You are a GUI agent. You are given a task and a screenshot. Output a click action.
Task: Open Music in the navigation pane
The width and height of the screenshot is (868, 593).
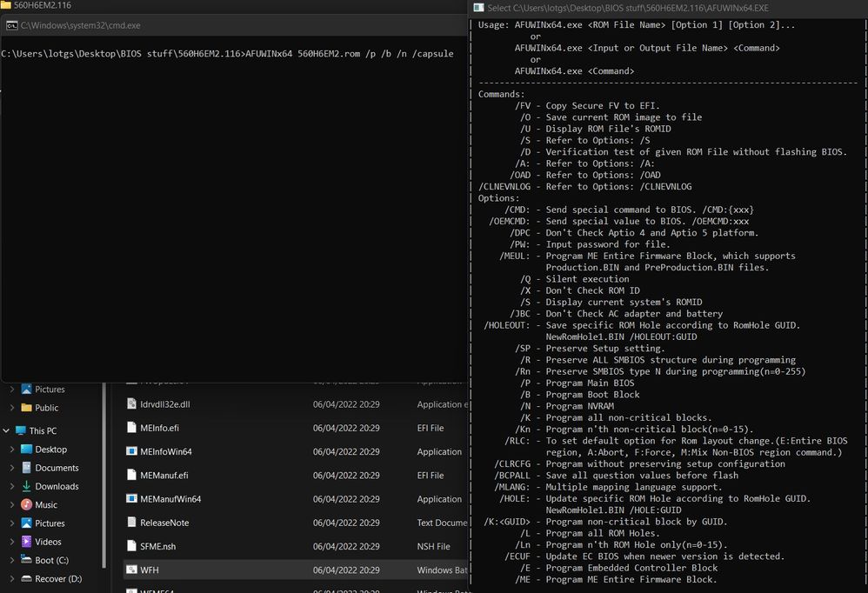point(45,504)
